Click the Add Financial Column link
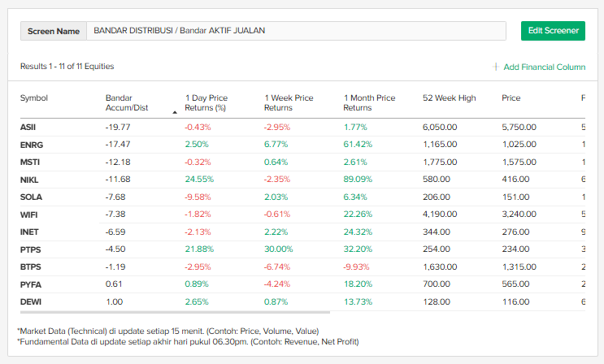The image size is (604, 364). click(544, 67)
